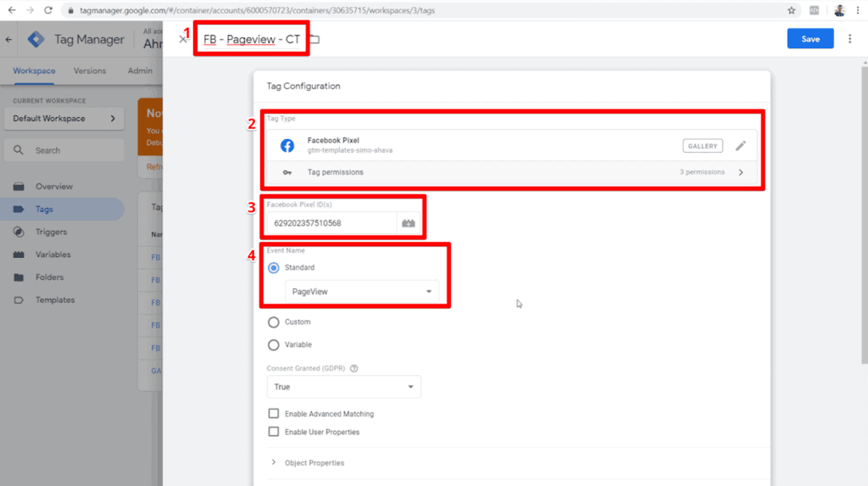Open Variables in the sidebar
Image resolution: width=868 pixels, height=486 pixels.
pyautogui.click(x=53, y=255)
